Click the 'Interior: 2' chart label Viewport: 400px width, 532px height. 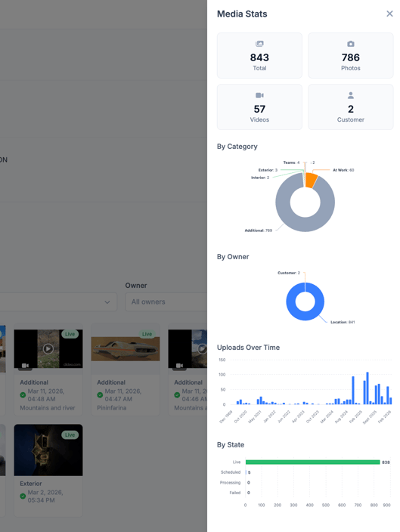tap(260, 178)
